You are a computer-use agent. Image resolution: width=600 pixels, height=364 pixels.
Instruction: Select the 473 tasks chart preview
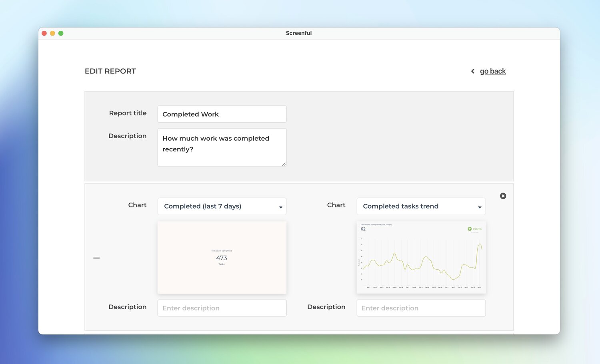[222, 258]
